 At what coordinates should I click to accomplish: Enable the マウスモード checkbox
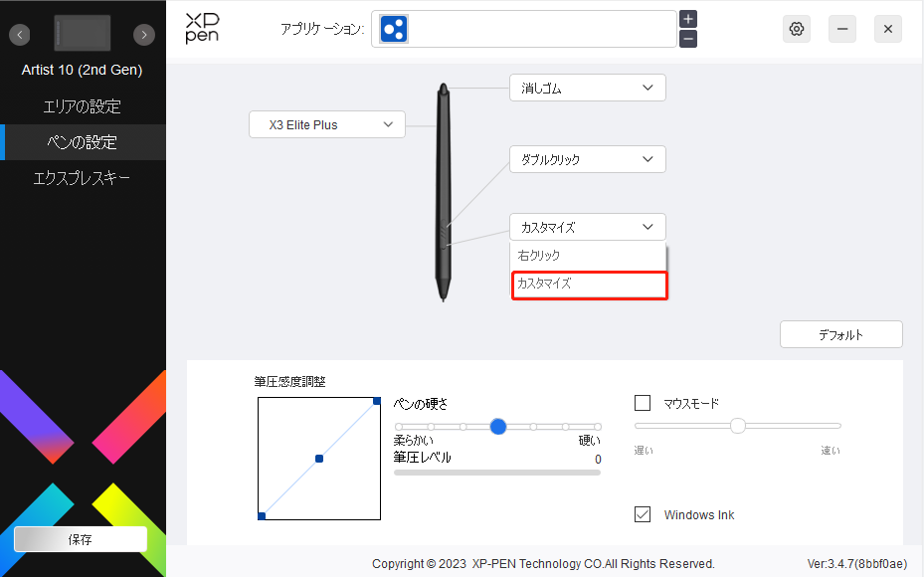click(643, 403)
